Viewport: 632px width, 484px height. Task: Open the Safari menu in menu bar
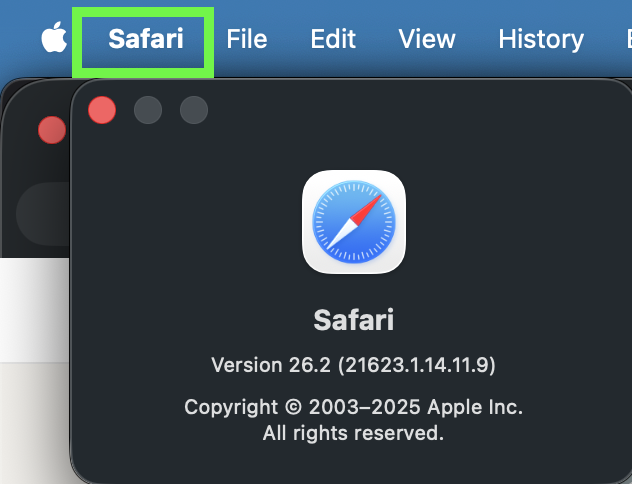click(x=146, y=39)
